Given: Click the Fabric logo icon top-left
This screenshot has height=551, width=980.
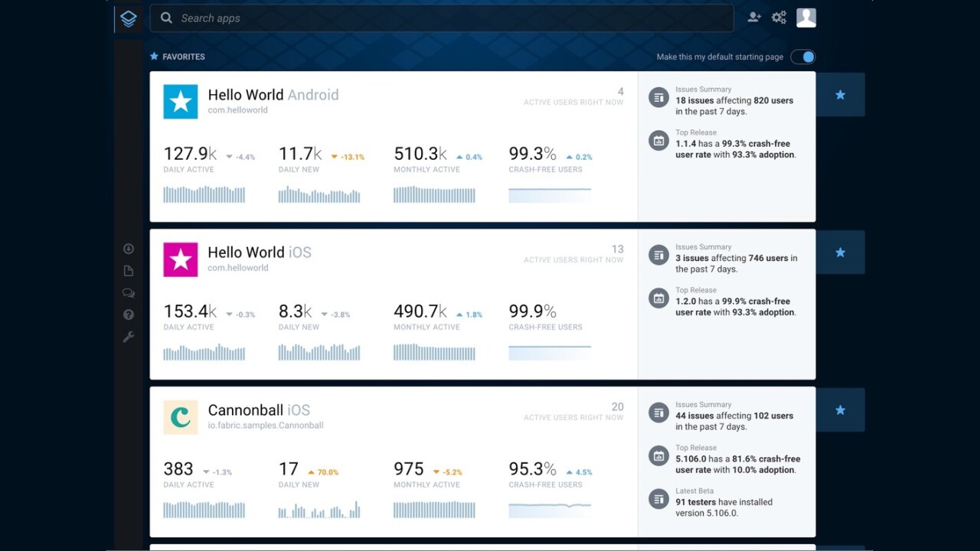Looking at the screenshot, I should (x=128, y=18).
